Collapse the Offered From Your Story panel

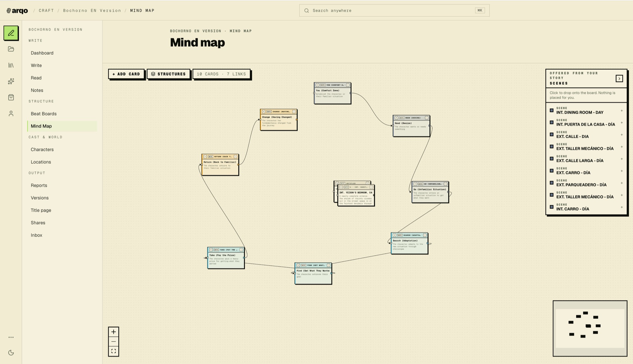coord(619,78)
